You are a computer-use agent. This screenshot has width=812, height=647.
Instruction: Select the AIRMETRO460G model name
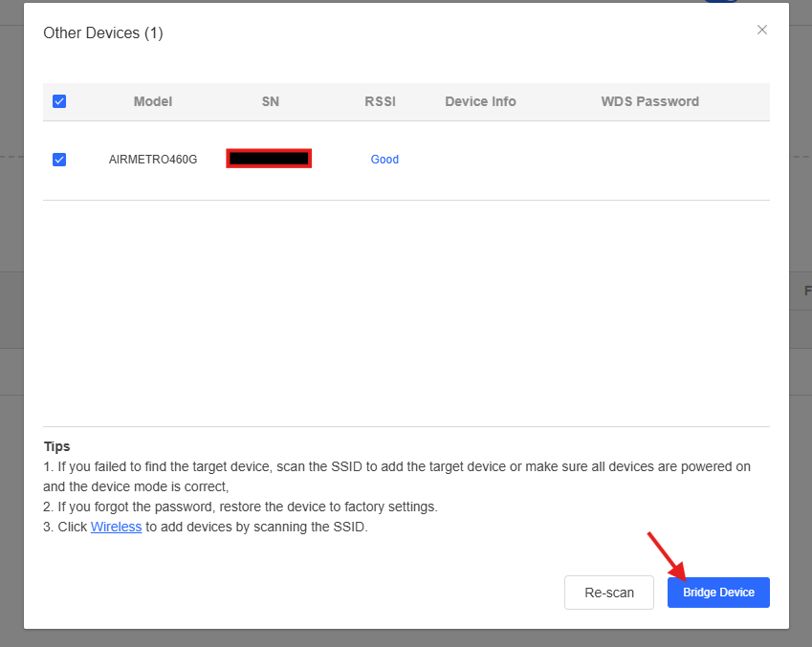point(153,160)
